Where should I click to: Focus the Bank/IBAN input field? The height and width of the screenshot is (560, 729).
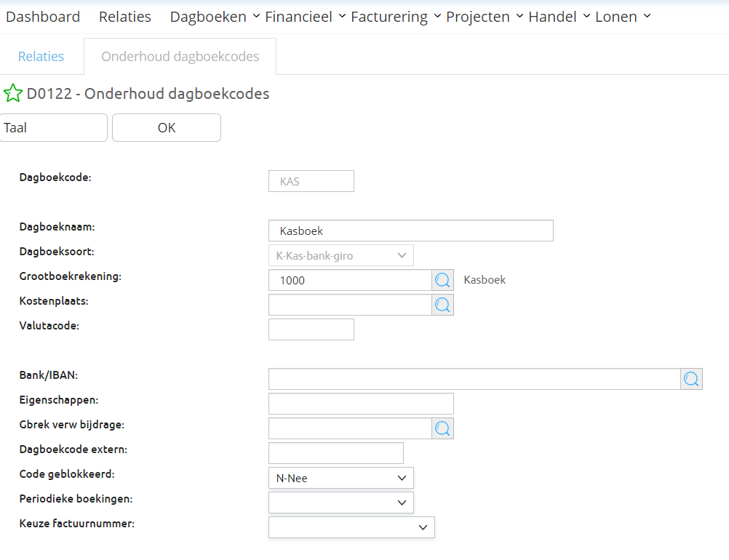[474, 379]
